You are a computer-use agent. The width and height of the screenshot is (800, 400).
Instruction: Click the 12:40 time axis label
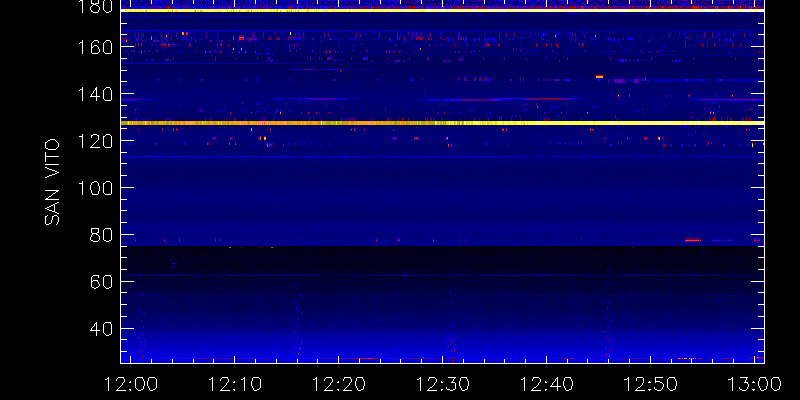[546, 384]
